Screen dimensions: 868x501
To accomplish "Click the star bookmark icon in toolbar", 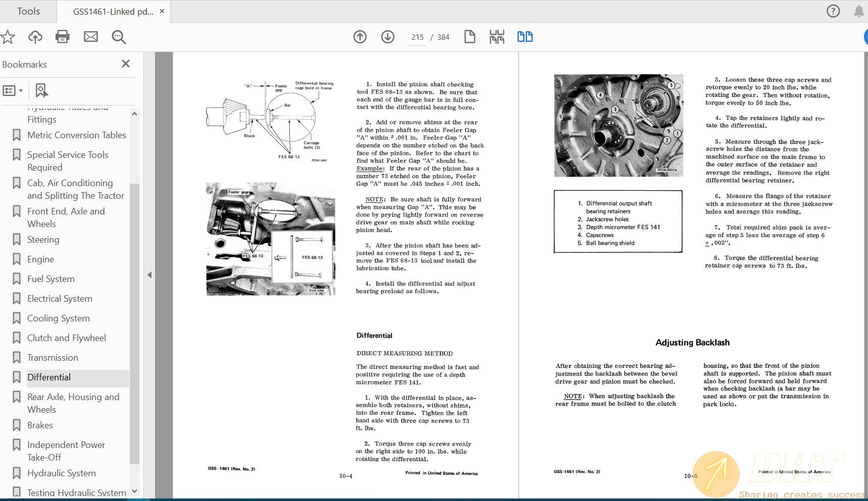I will (8, 37).
